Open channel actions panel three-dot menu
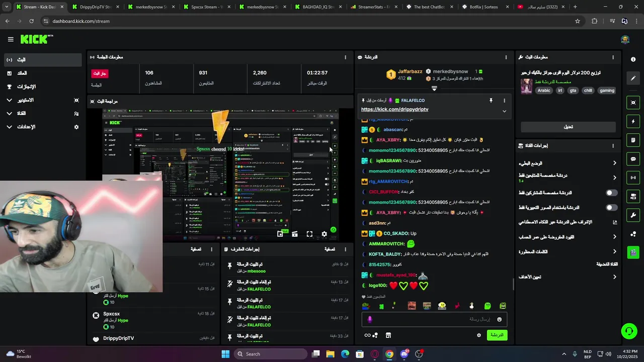Screen dimensions: 644x362 pos(613,146)
